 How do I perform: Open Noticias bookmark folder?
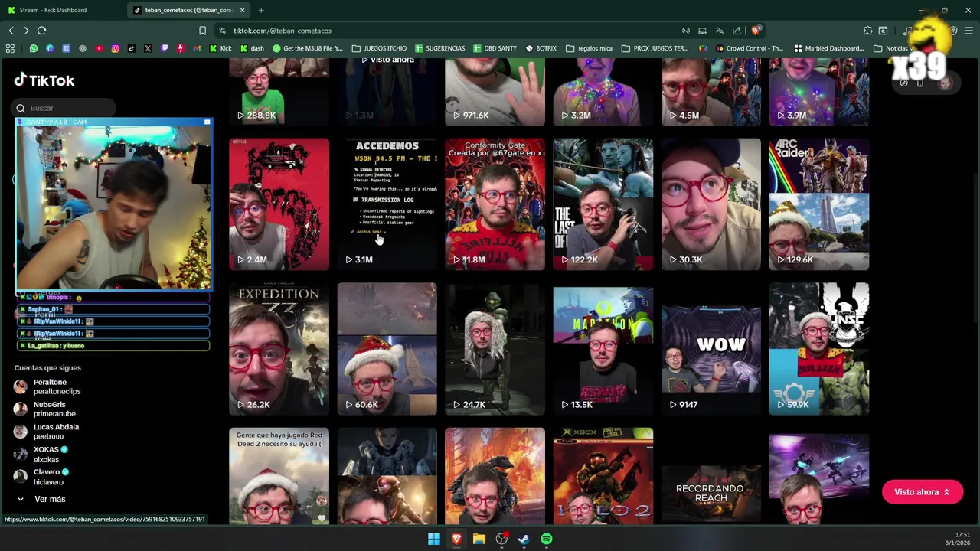pyautogui.click(x=891, y=48)
